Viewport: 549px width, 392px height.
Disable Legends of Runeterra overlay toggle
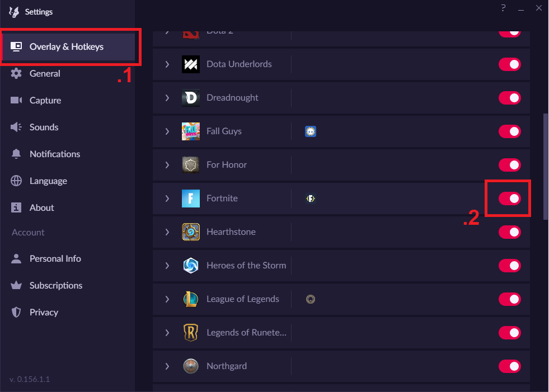click(x=510, y=333)
